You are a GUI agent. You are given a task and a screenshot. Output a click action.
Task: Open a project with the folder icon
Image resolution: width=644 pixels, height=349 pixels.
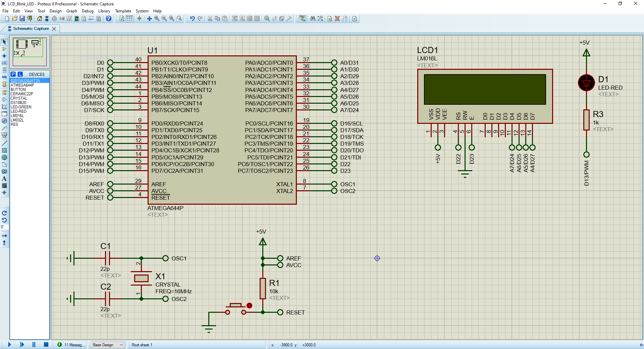pos(14,18)
